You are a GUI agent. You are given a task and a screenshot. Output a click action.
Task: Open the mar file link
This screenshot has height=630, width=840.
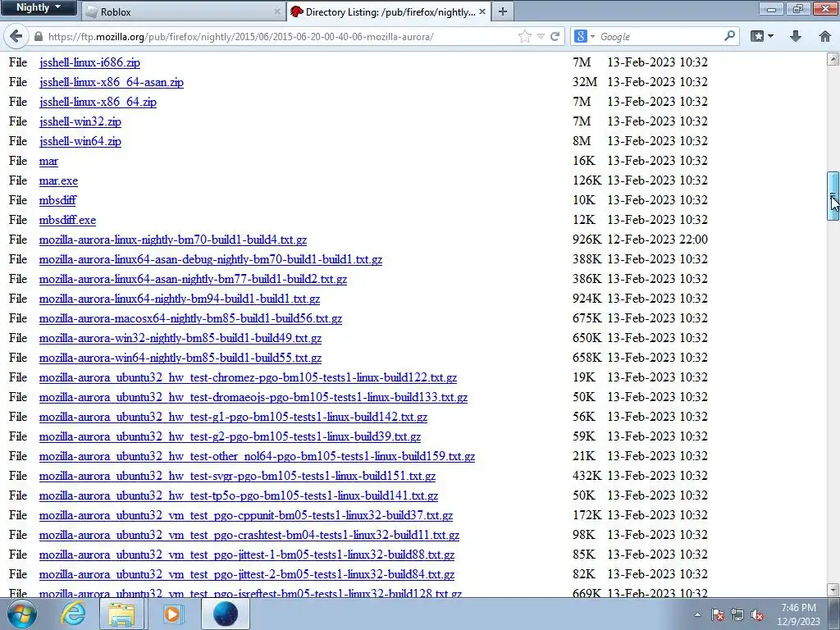(x=48, y=162)
